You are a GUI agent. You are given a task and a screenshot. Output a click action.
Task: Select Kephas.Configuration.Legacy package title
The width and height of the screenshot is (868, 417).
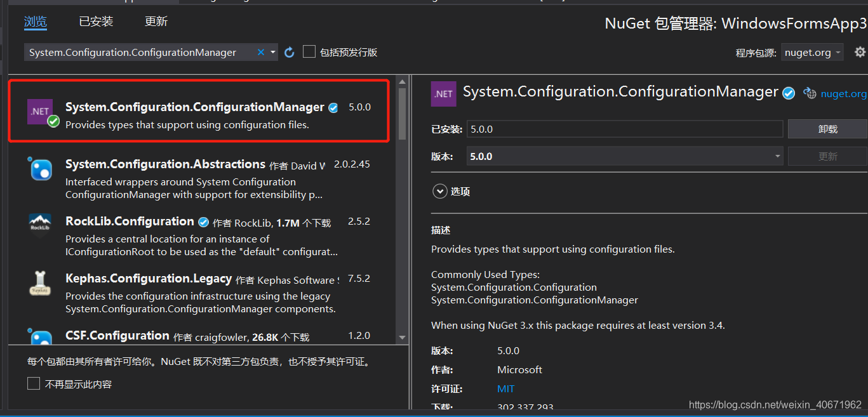pyautogui.click(x=149, y=278)
